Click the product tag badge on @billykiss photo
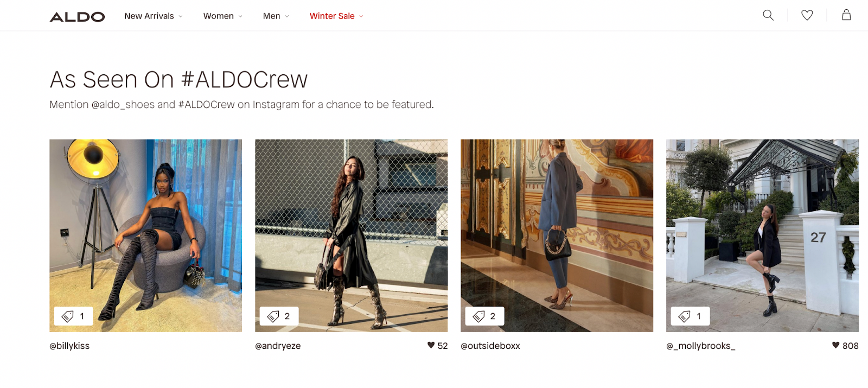Image resolution: width=868 pixels, height=388 pixels. point(73,316)
